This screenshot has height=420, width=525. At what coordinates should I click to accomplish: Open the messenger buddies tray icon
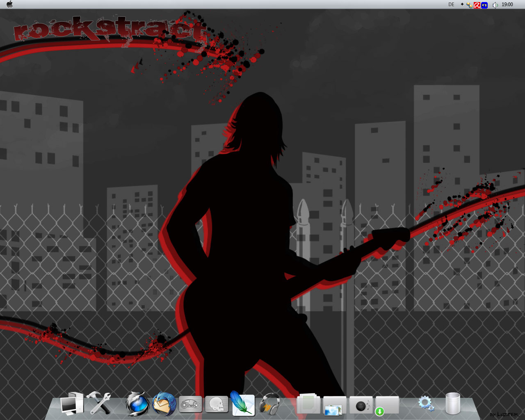coord(469,5)
